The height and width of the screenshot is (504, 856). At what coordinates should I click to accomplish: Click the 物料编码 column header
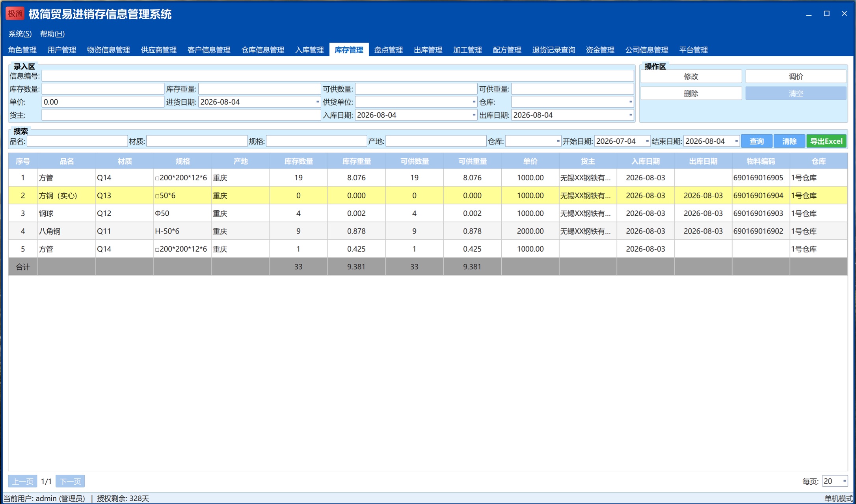(x=761, y=161)
